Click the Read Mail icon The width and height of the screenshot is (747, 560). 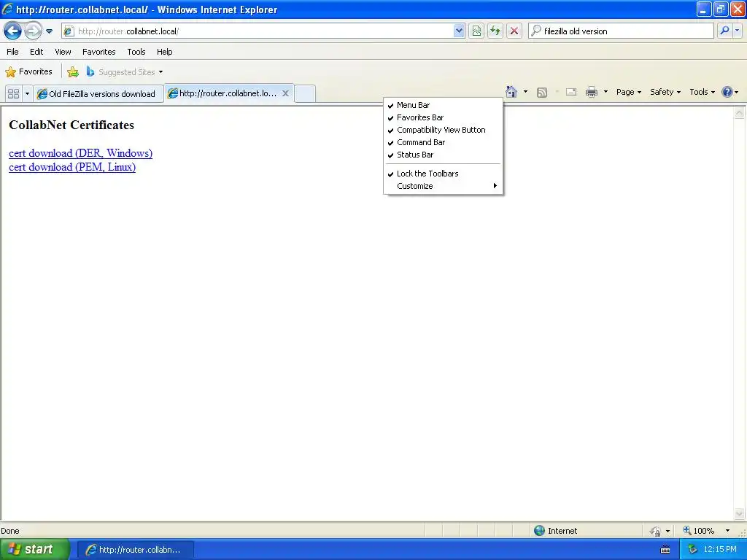(570, 92)
